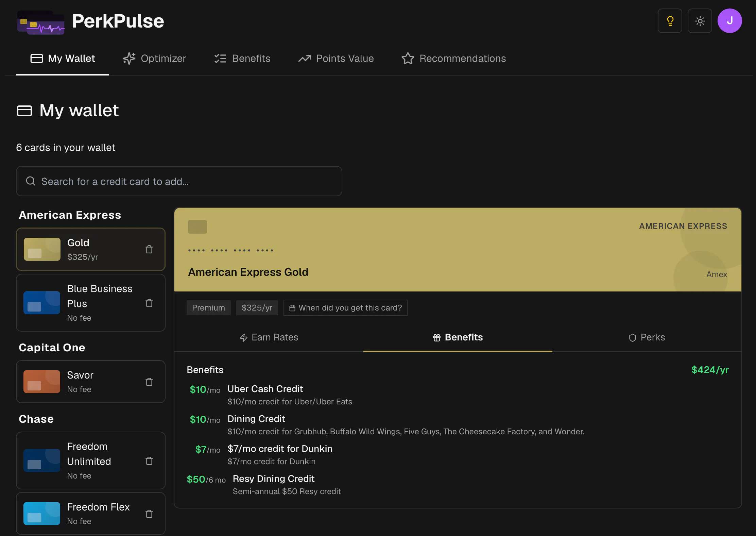756x536 pixels.
Task: Click the wallet icon beside My wallet heading
Action: pyautogui.click(x=24, y=111)
